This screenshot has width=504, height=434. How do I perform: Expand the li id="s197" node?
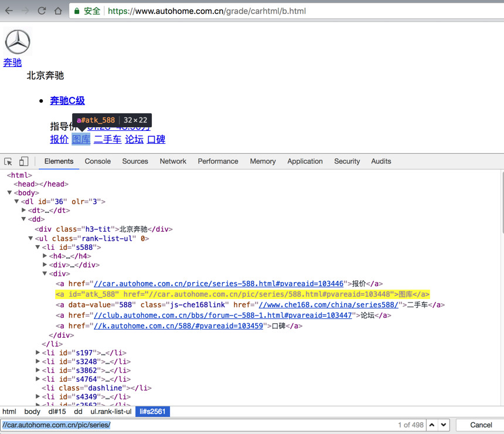pos(38,352)
